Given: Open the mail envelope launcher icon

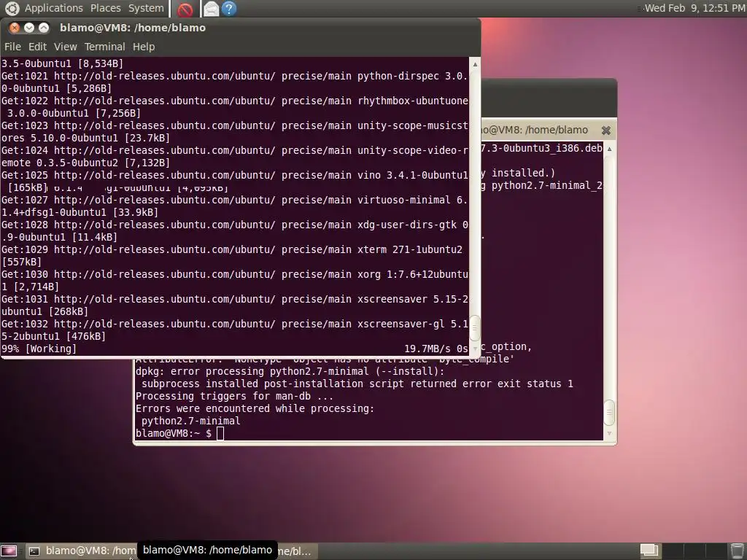Looking at the screenshot, I should pos(211,9).
